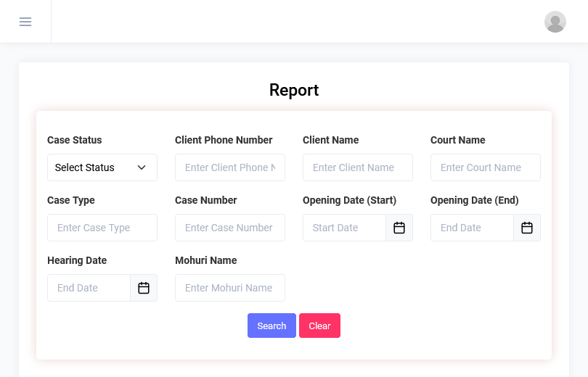The width and height of the screenshot is (588, 377).
Task: Select the Mohuri Name input field
Action: 230,288
